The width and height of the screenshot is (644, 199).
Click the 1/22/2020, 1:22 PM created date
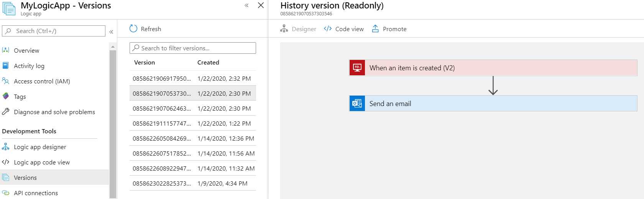[x=224, y=123]
